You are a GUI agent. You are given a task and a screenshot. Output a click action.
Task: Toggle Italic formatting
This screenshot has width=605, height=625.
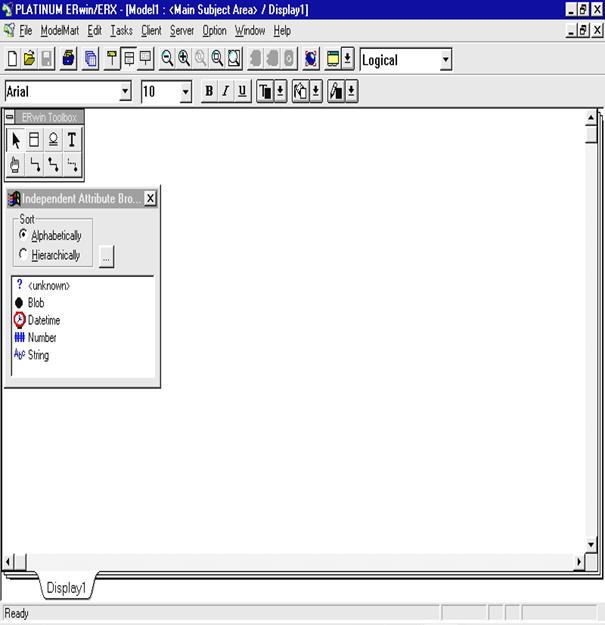click(226, 91)
